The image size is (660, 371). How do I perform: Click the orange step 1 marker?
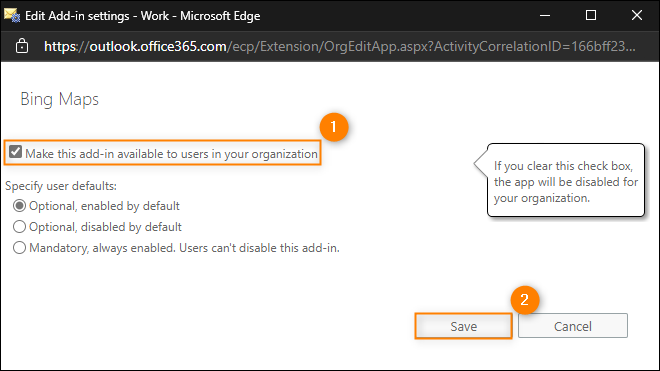coord(334,127)
